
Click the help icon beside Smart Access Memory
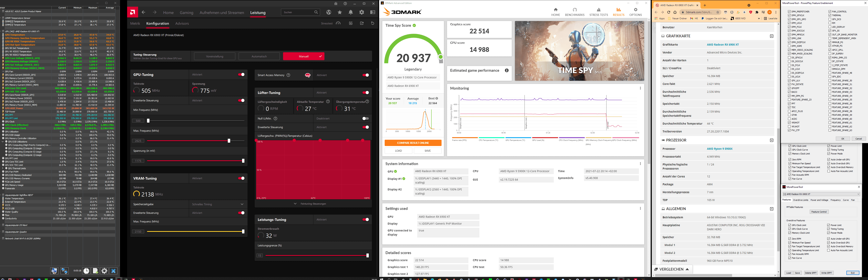click(288, 75)
